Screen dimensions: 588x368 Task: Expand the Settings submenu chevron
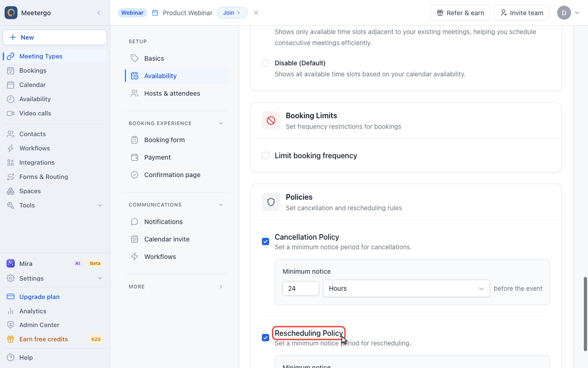point(100,278)
